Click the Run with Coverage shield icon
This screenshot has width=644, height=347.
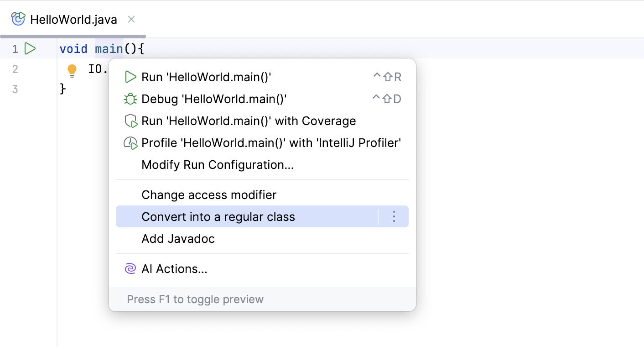click(x=130, y=121)
